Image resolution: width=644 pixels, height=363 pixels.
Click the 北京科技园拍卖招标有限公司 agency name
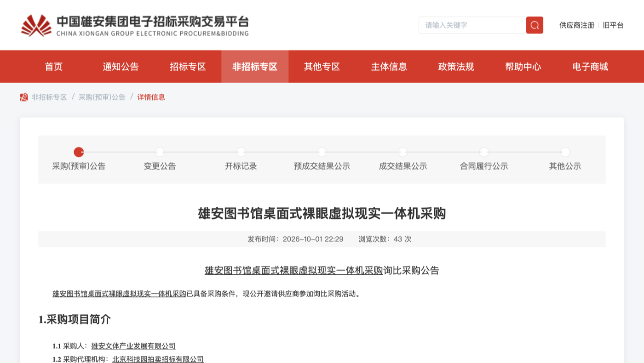[x=158, y=359]
